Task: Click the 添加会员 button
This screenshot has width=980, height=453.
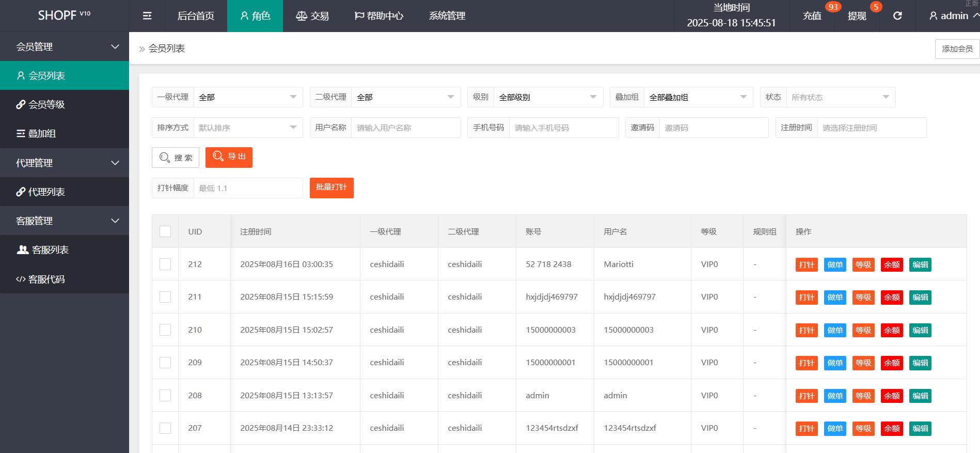Action: click(x=957, y=49)
